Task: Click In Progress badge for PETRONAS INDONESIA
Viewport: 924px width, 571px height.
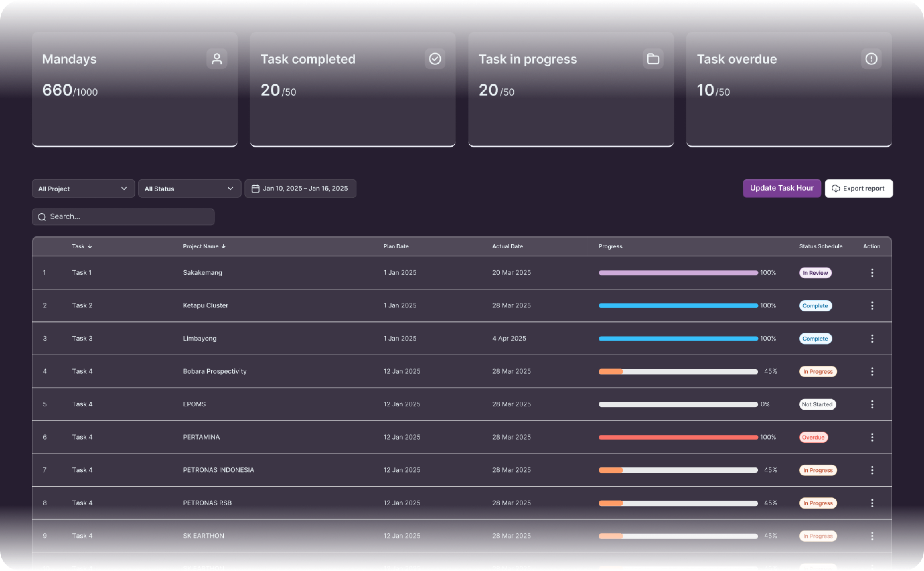Action: [818, 470]
